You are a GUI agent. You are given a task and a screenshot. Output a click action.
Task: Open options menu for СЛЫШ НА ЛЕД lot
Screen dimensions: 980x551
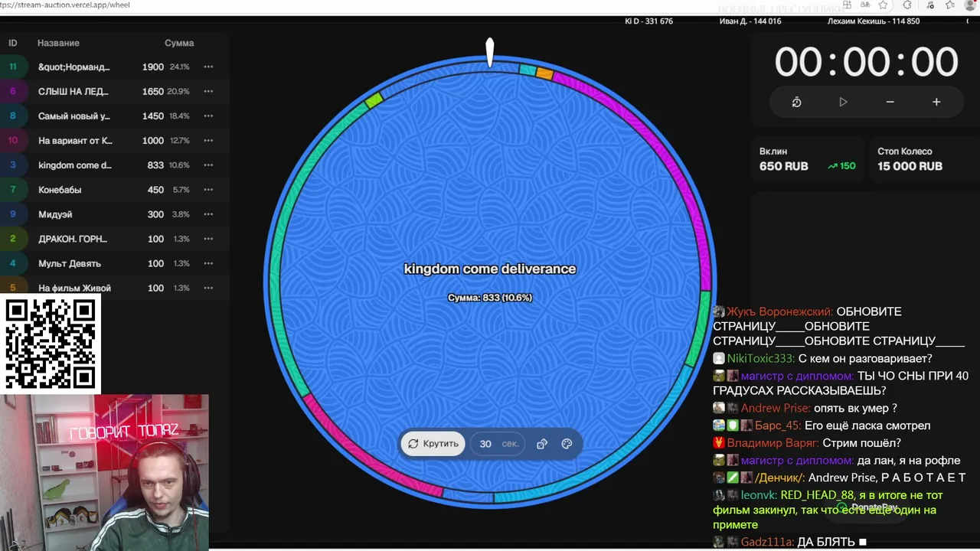[208, 92]
